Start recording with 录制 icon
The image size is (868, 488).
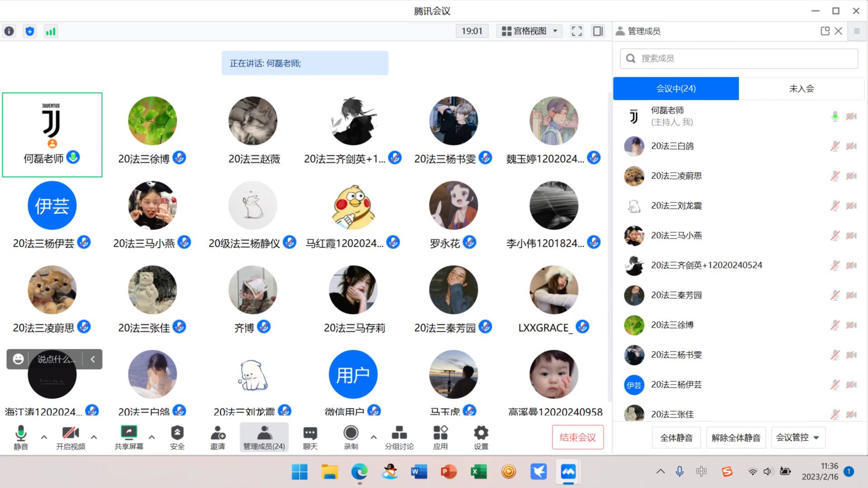(x=351, y=433)
